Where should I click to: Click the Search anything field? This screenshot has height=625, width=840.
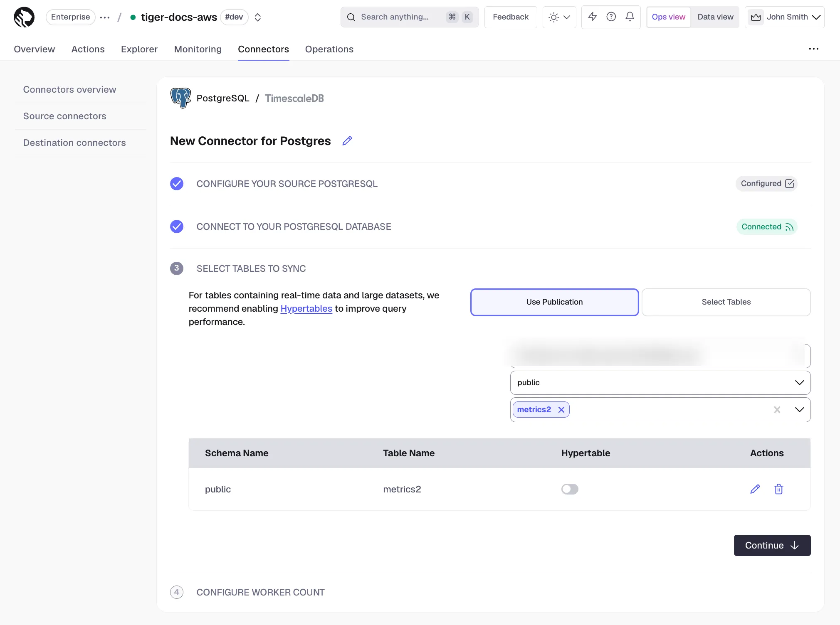click(x=409, y=17)
